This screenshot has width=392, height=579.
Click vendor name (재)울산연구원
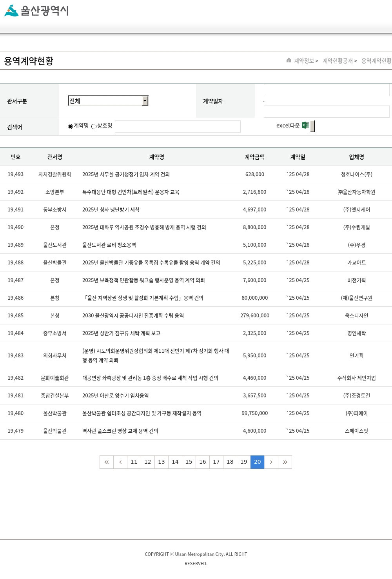tap(357, 298)
